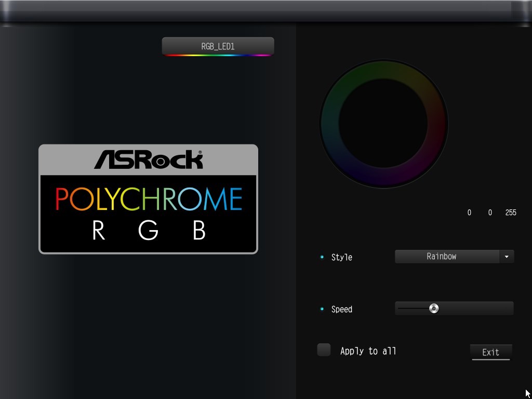
Task: Click the blue value field showing 255
Action: coord(510,212)
